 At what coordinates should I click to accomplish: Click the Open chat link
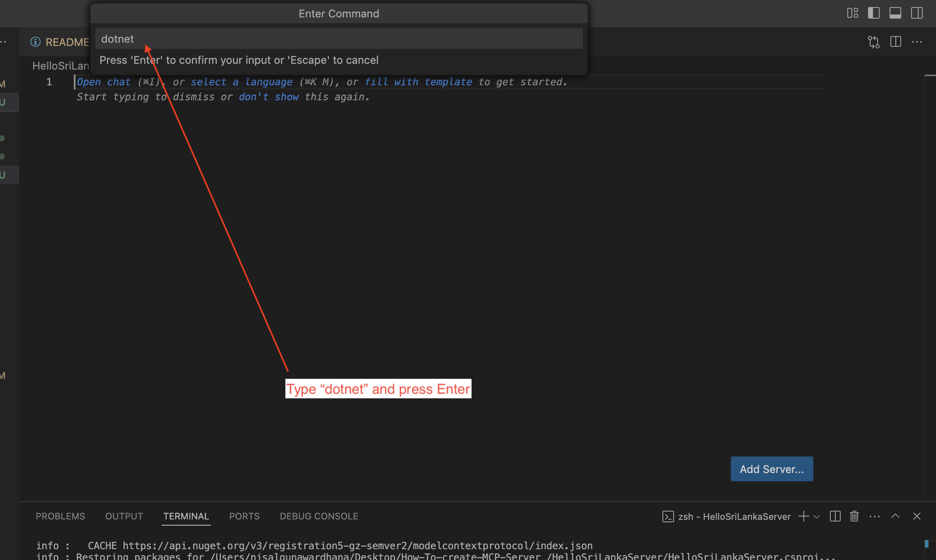(103, 82)
